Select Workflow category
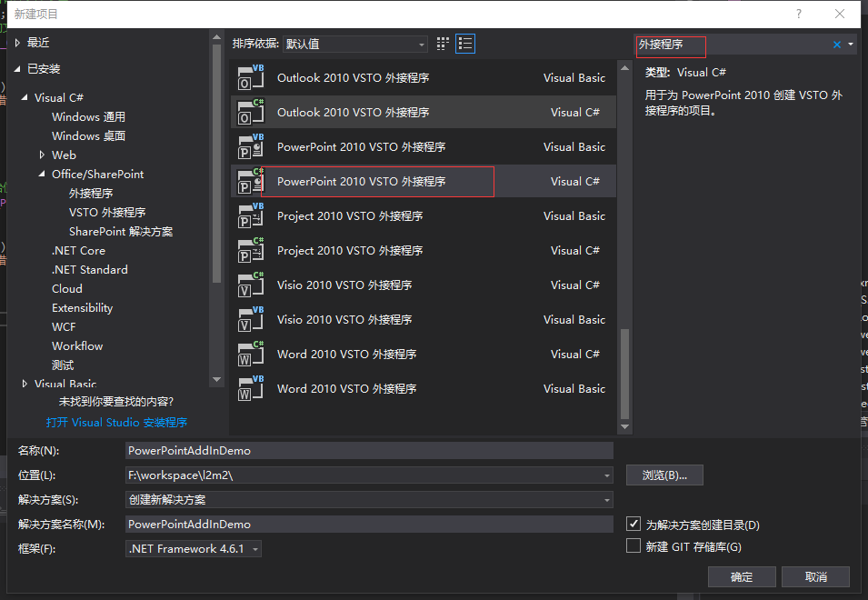The width and height of the screenshot is (868, 600). pos(77,346)
